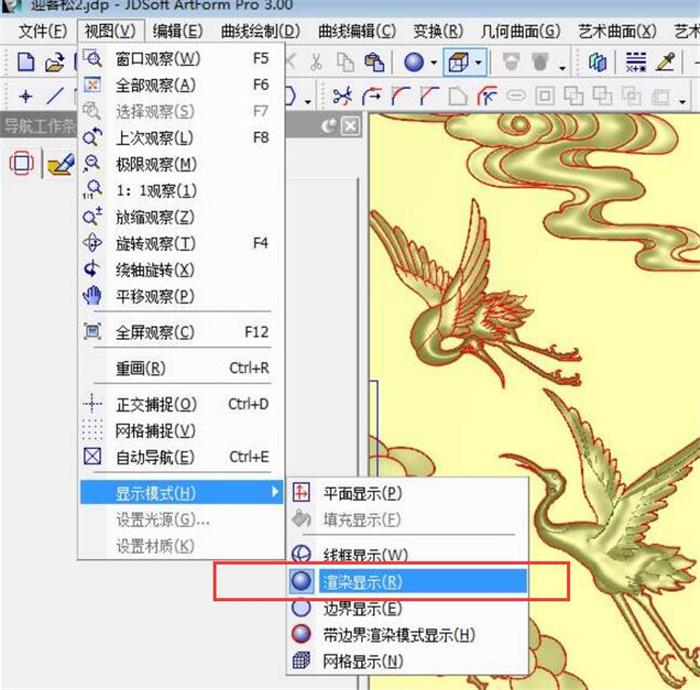The width and height of the screenshot is (700, 690).
Task: Click the New file toolbar icon
Action: point(26,62)
